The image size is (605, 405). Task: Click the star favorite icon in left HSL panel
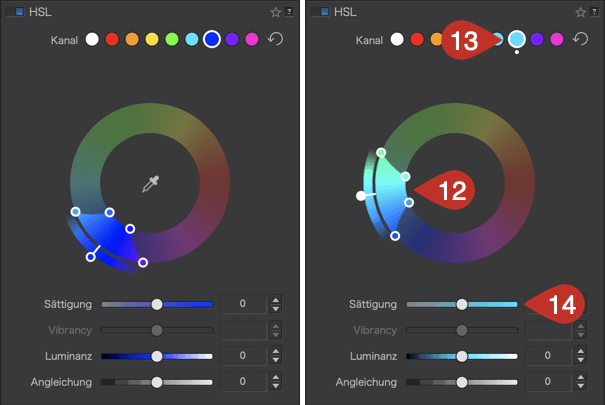pyautogui.click(x=275, y=12)
